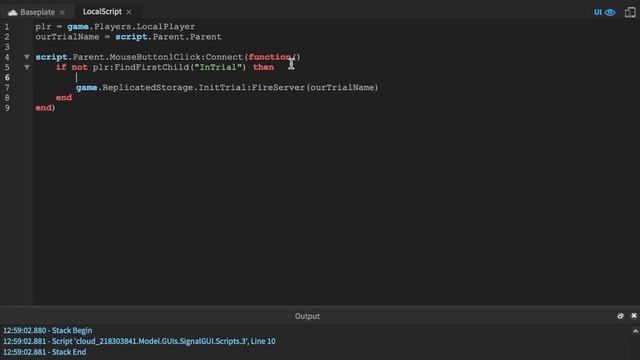
Task: Pop out the Output panel
Action: coord(620,316)
